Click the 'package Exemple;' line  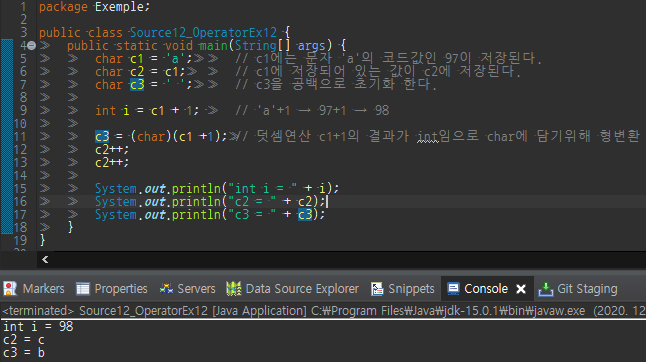(94, 7)
